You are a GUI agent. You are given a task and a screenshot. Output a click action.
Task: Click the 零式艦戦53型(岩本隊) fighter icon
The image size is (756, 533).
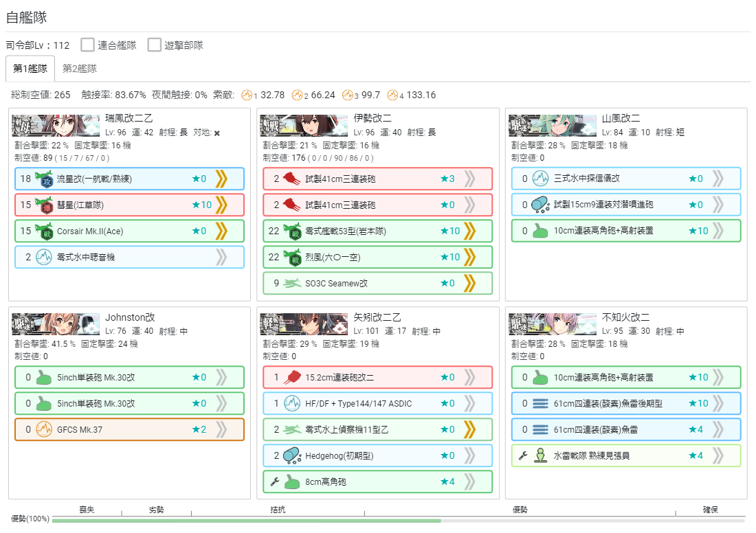coord(292,231)
